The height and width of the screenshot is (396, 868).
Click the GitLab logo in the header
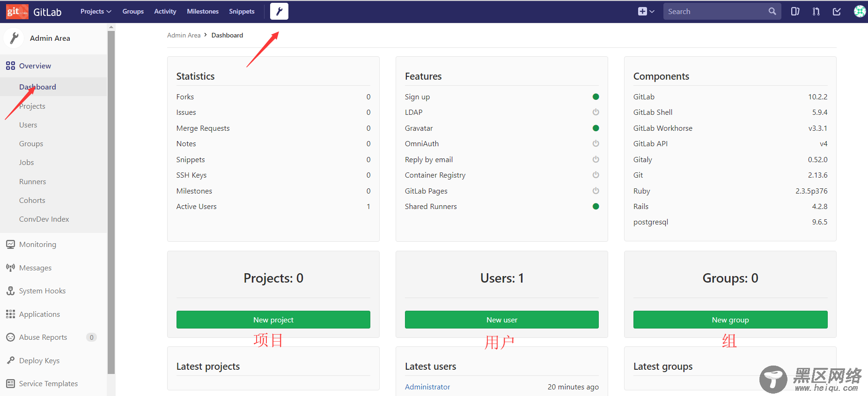coord(34,12)
